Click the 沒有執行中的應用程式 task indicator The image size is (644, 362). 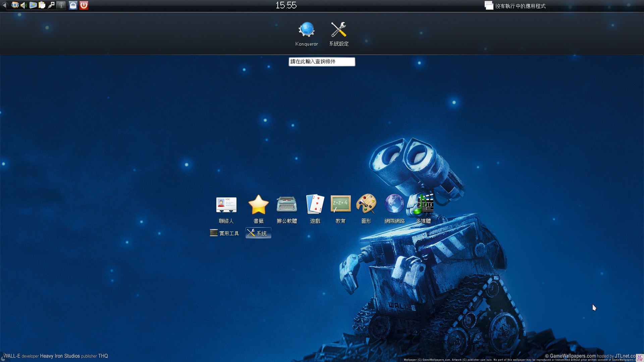click(515, 6)
